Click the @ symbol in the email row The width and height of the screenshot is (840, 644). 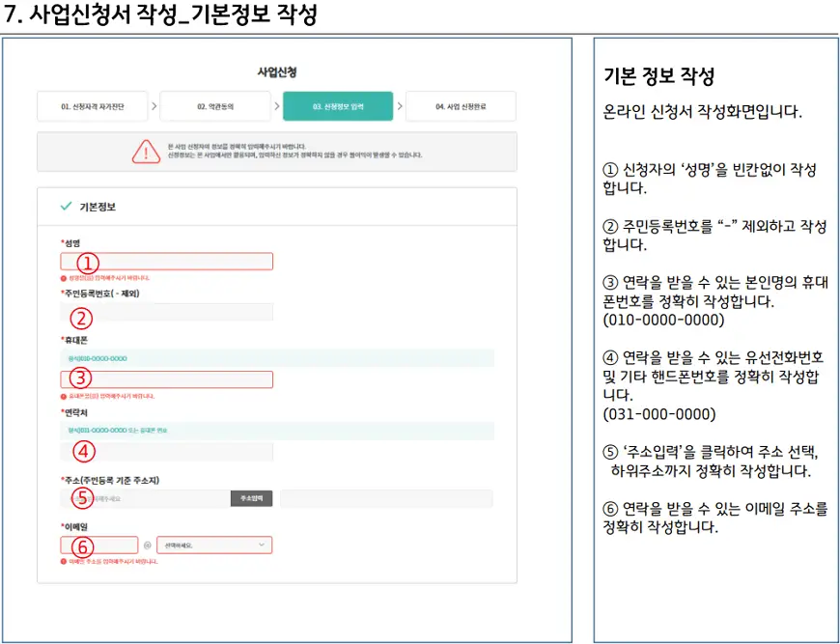[147, 546]
